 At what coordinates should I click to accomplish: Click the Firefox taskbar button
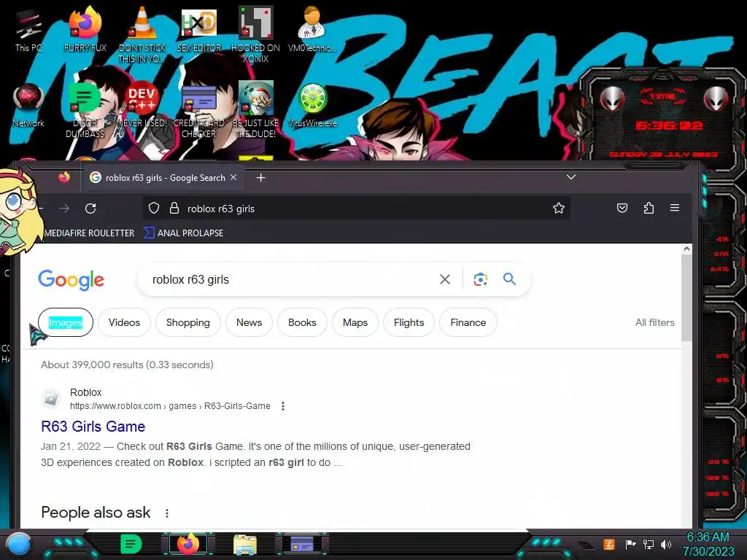pyautogui.click(x=188, y=544)
